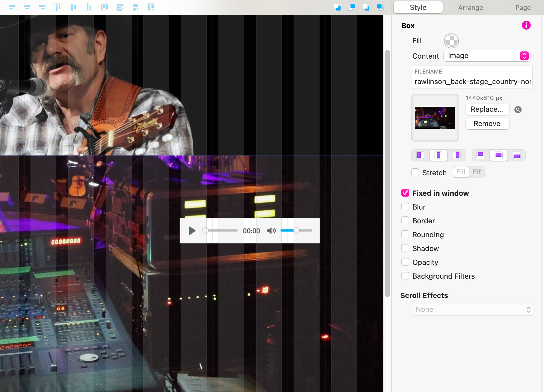Expand the Scroll Effects None dropdown
Viewport: 544px width, 392px height.
coord(472,309)
